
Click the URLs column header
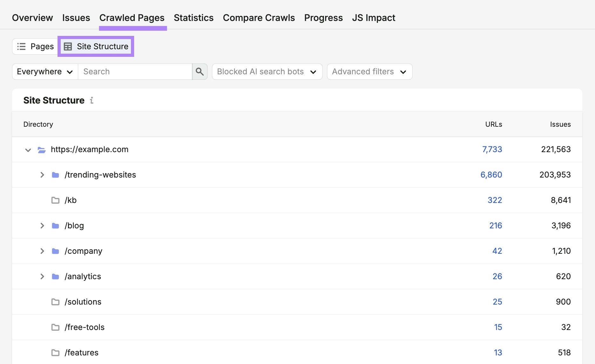tap(494, 124)
